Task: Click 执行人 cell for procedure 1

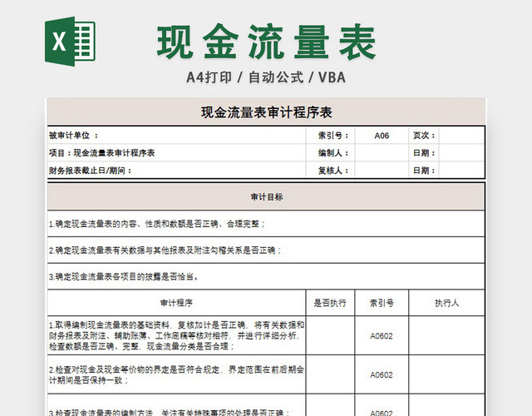Action: pyautogui.click(x=447, y=335)
